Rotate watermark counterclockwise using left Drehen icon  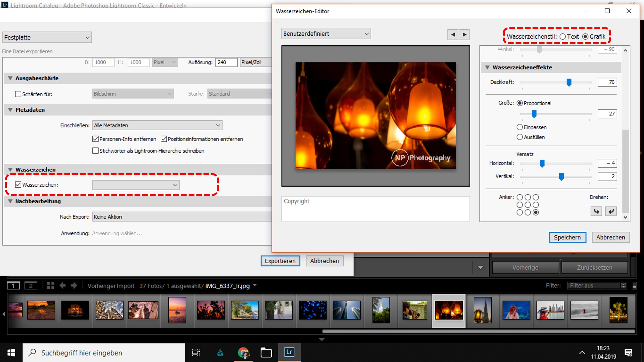[x=596, y=211]
